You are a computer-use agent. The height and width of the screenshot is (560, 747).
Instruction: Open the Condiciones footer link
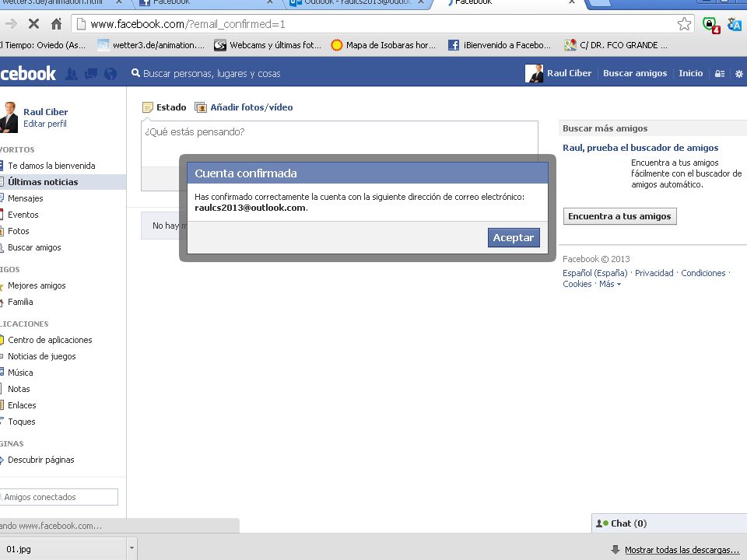(703, 273)
